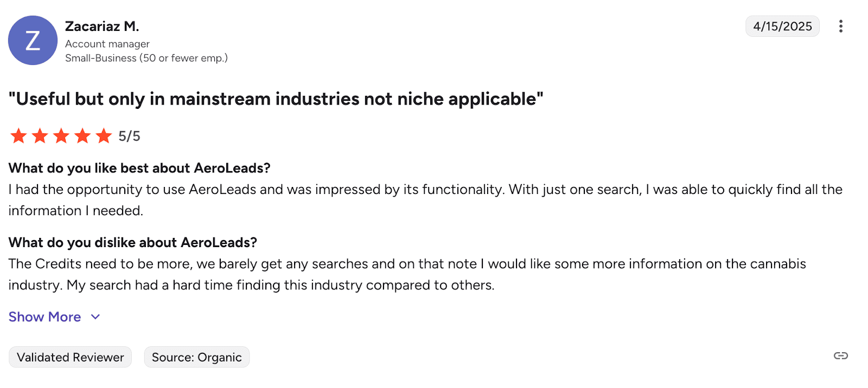Click the 4/15/2025 date badge

pyautogui.click(x=782, y=27)
